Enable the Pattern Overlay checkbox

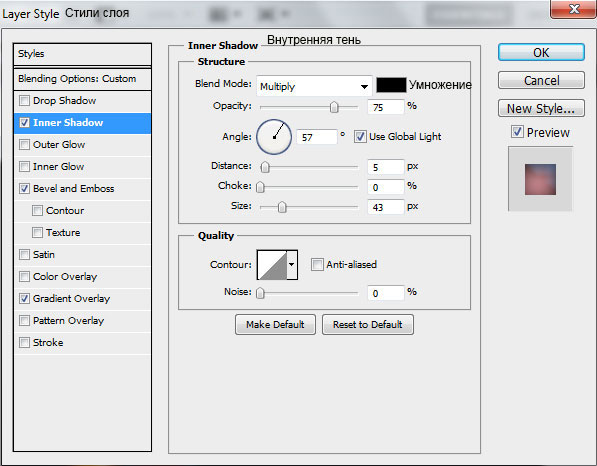[x=24, y=321]
